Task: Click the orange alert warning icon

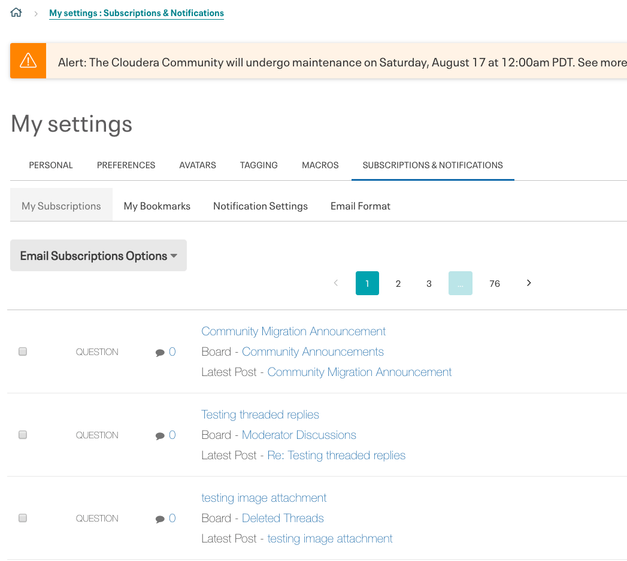Action: click(x=28, y=61)
